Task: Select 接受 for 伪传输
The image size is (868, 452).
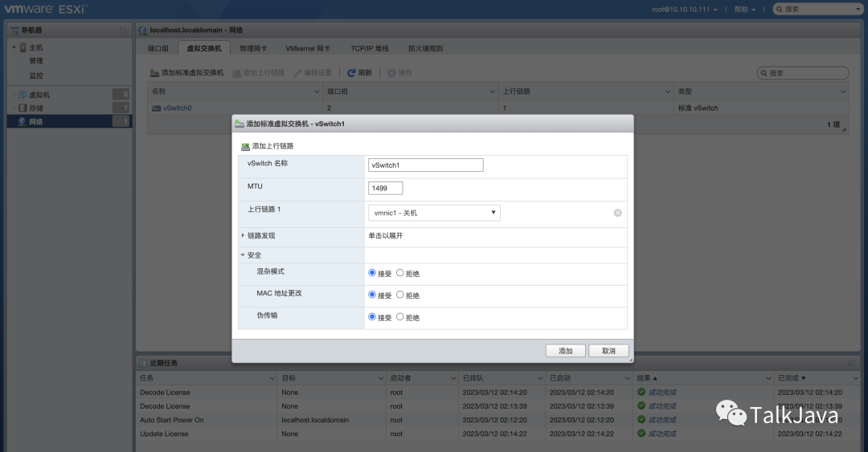Action: [372, 317]
